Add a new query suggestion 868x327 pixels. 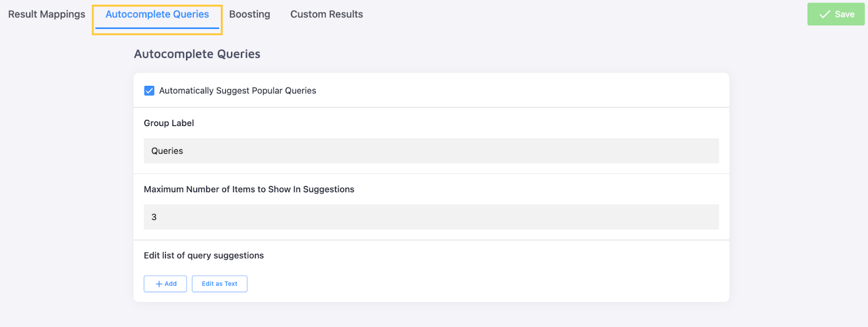click(165, 284)
